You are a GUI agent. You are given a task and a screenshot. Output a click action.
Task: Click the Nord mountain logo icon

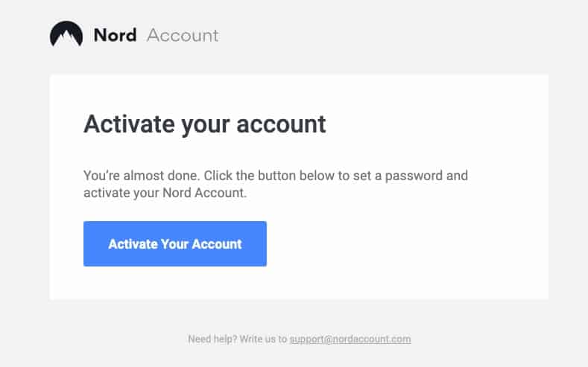[x=66, y=35]
